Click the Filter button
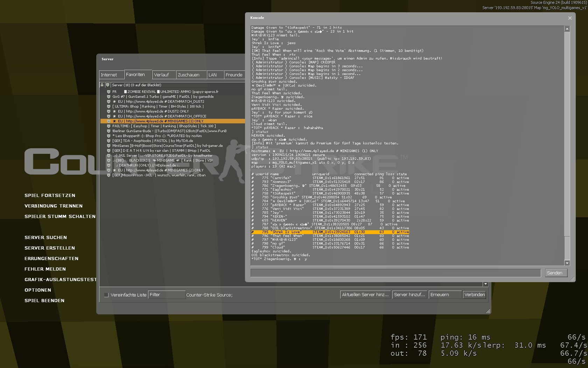The image size is (588, 368). tap(167, 295)
